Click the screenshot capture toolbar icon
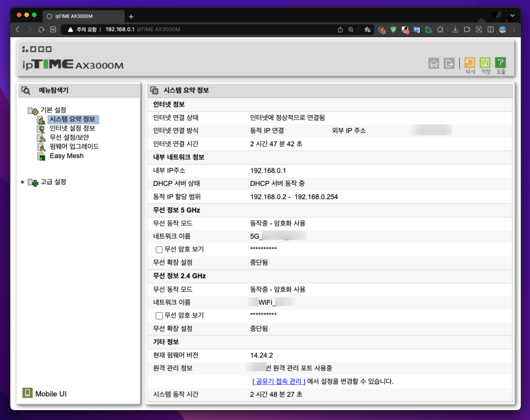530x420 pixels. pos(478,30)
